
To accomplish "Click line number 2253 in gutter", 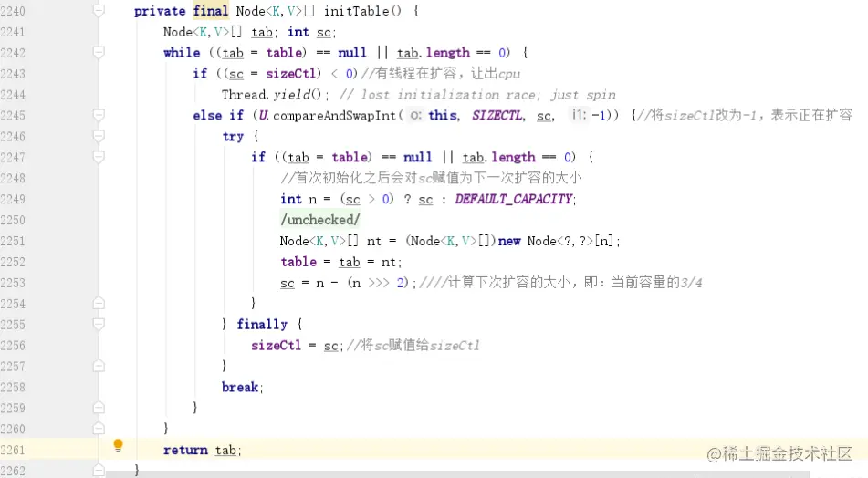I will (13, 283).
